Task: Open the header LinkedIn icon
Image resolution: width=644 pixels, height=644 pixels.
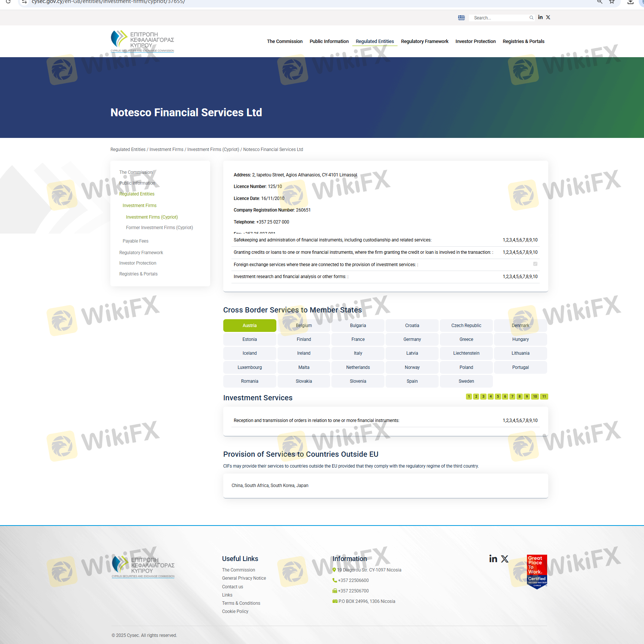Action: click(540, 17)
